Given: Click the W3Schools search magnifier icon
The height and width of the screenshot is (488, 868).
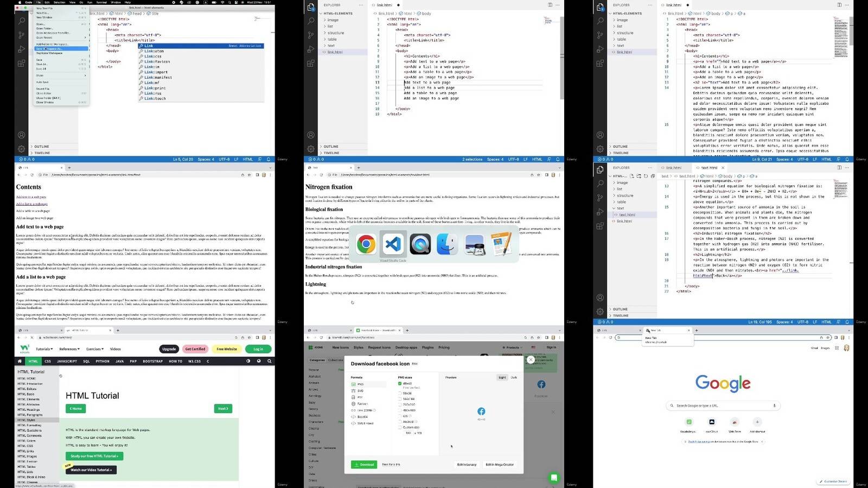Looking at the screenshot, I should [269, 361].
